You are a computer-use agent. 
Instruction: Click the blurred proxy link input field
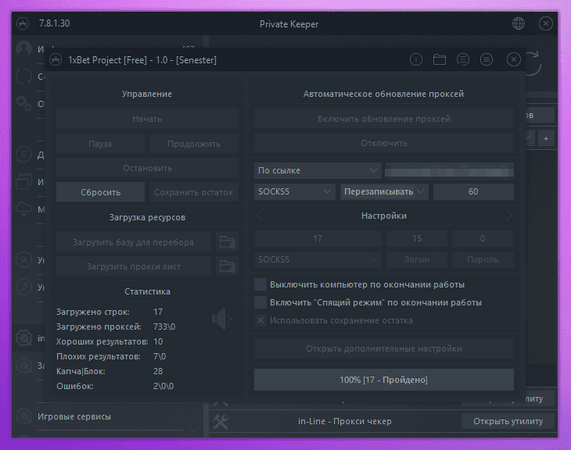click(x=449, y=170)
